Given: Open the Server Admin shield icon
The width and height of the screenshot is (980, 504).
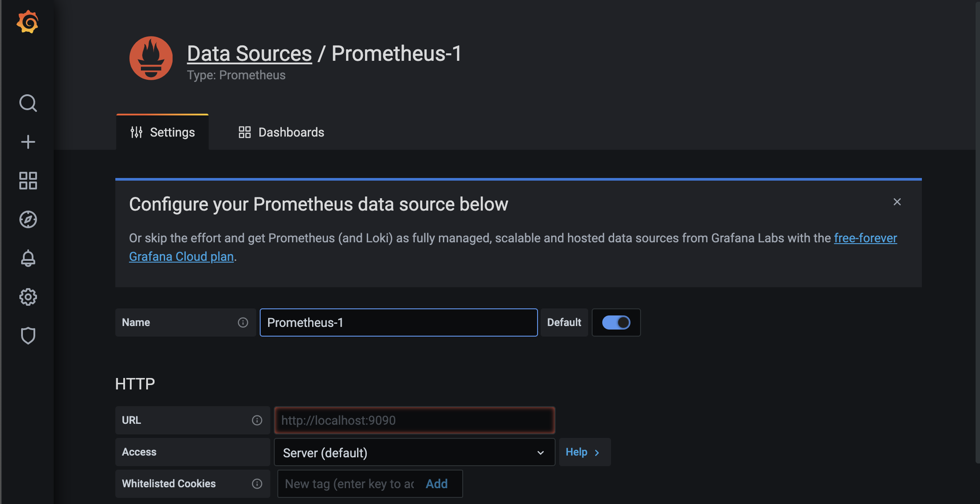Looking at the screenshot, I should pyautogui.click(x=28, y=336).
